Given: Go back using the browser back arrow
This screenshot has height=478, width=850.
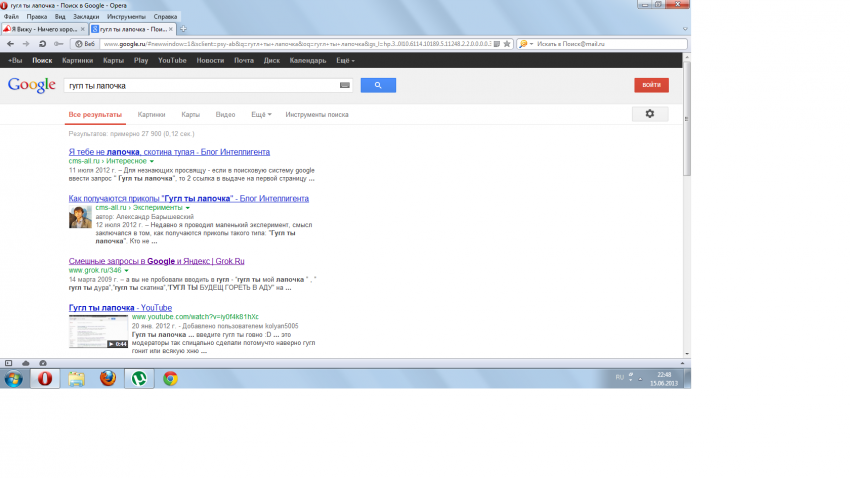Looking at the screenshot, I should coord(10,44).
